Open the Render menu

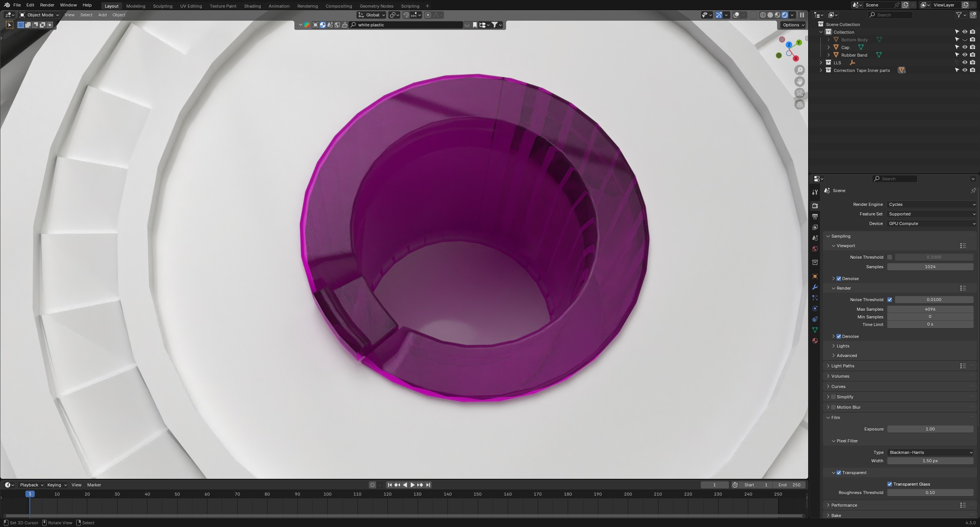pos(47,5)
